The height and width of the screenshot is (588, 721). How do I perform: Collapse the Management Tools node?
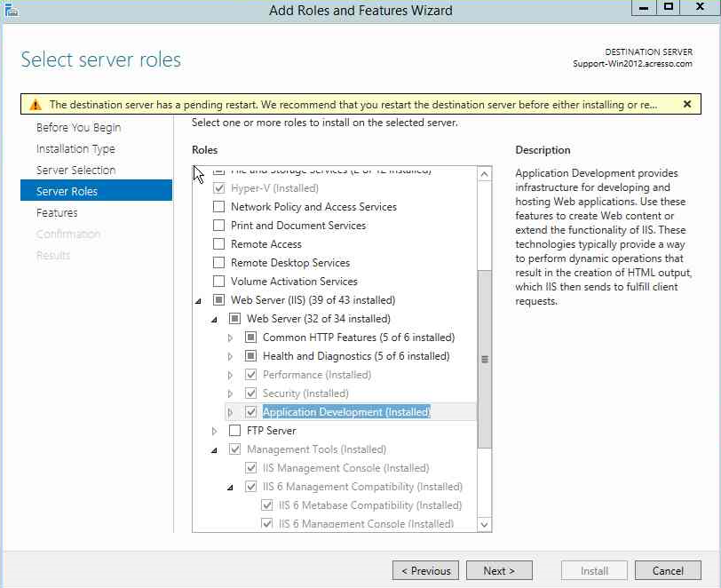click(x=215, y=449)
